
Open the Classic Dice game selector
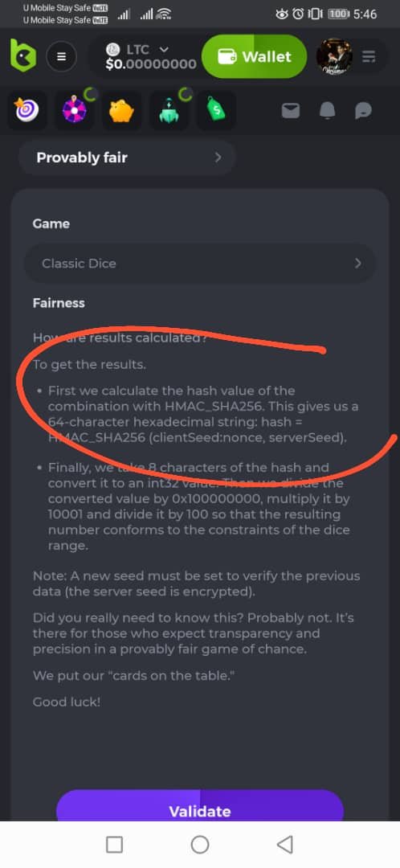(x=200, y=263)
